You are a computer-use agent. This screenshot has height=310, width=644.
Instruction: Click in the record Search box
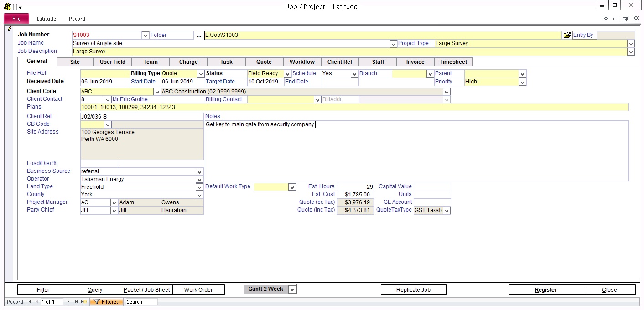click(141, 302)
